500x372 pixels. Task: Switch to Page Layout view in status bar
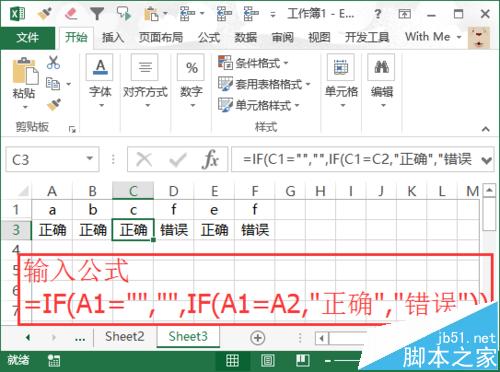(x=268, y=360)
